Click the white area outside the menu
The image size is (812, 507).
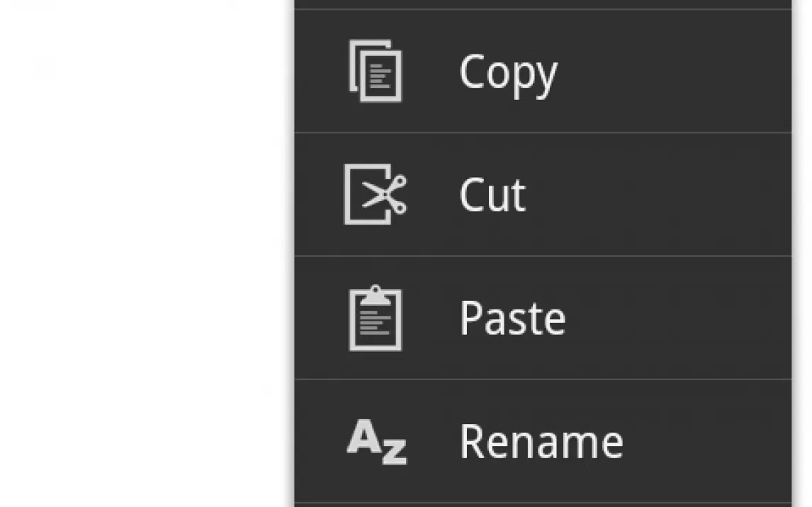point(145,253)
